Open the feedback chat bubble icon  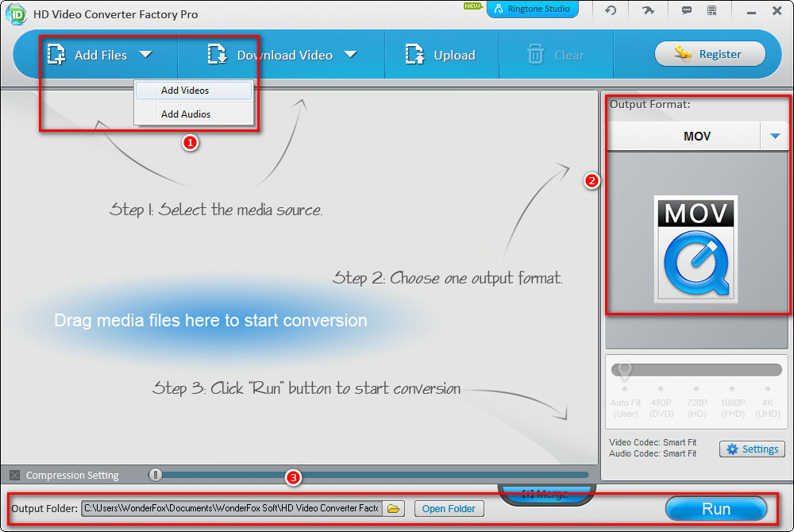(x=687, y=10)
